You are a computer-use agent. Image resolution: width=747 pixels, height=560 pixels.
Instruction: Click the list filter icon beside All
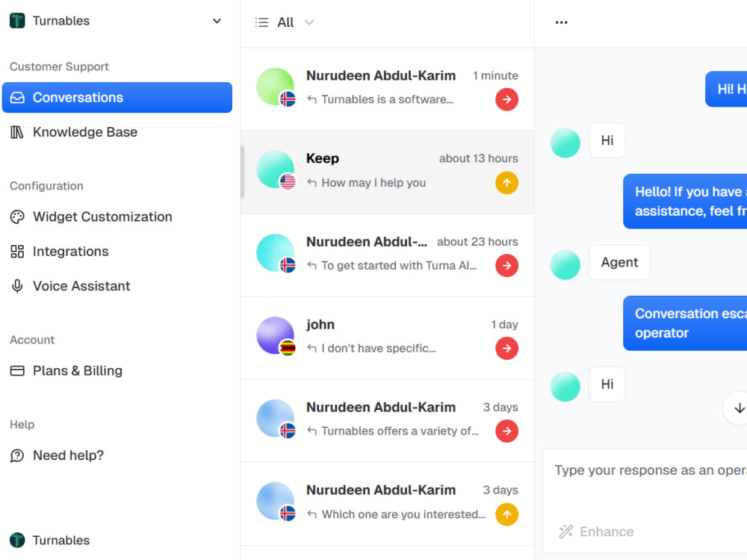tap(261, 22)
